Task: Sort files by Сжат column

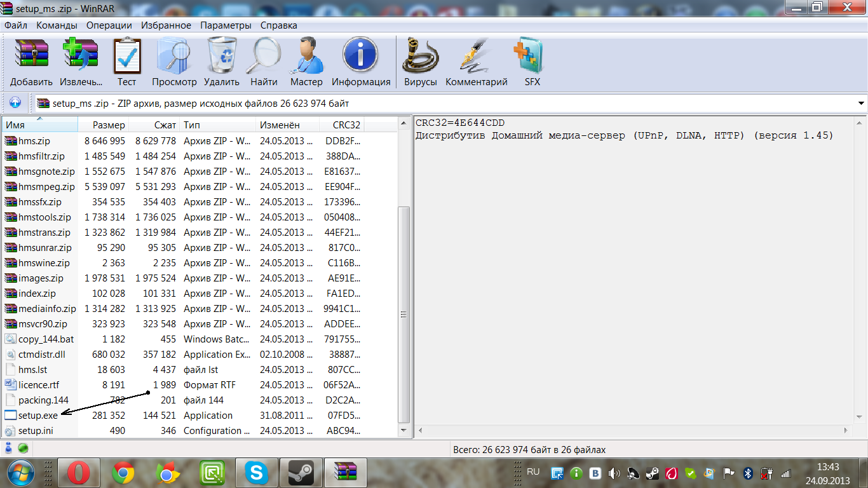Action: [x=154, y=125]
